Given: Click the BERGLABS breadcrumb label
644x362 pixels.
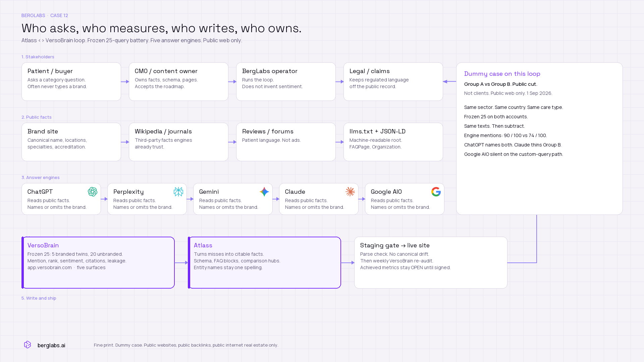Looking at the screenshot, I should click(33, 15).
